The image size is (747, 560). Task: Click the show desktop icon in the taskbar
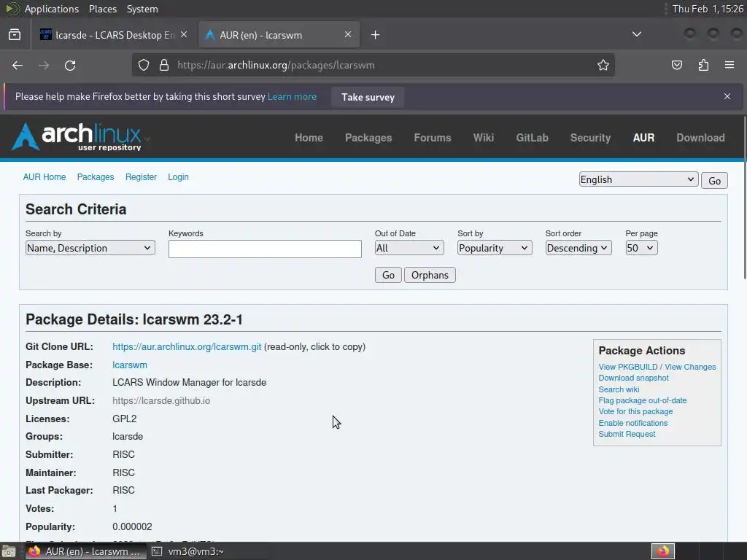click(x=8, y=551)
